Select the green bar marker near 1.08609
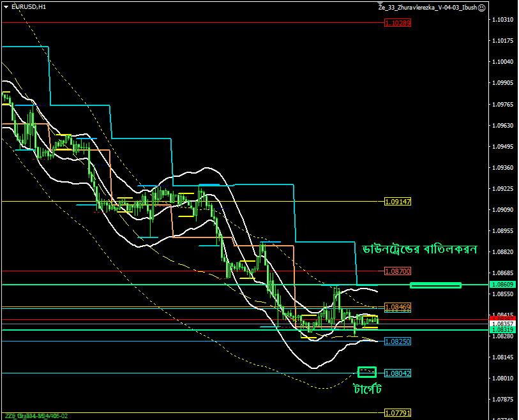Viewport: 519px width, 420px height. pos(435,285)
